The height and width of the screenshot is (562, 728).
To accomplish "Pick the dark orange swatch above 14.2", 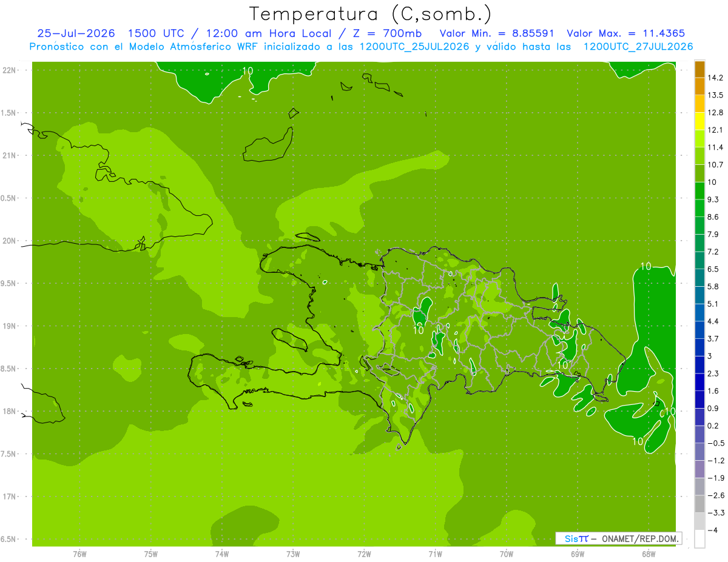I will [x=699, y=69].
